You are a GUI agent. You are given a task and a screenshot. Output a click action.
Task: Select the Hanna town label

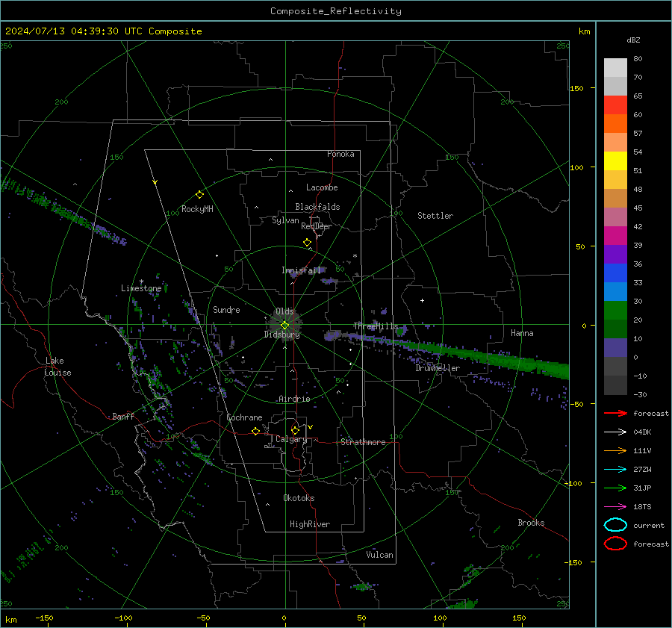tap(522, 333)
